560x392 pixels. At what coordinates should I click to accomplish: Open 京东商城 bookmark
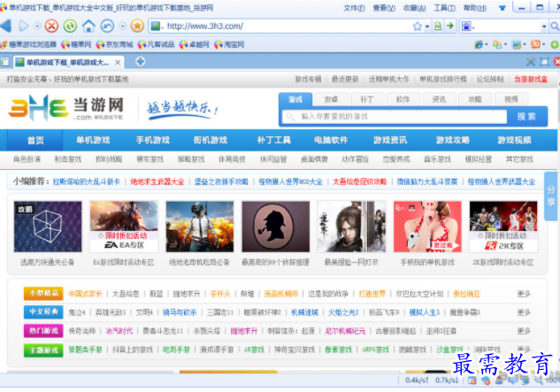click(115, 44)
